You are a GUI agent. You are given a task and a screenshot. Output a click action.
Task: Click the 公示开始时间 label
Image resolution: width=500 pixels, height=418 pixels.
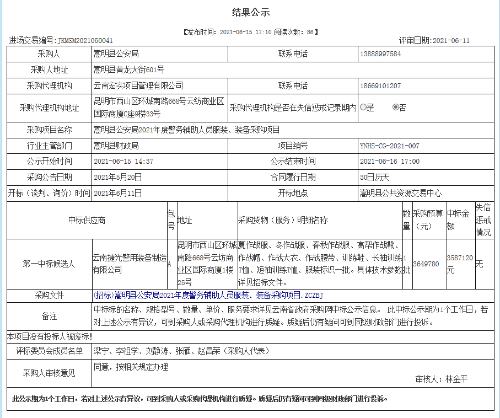(49, 161)
